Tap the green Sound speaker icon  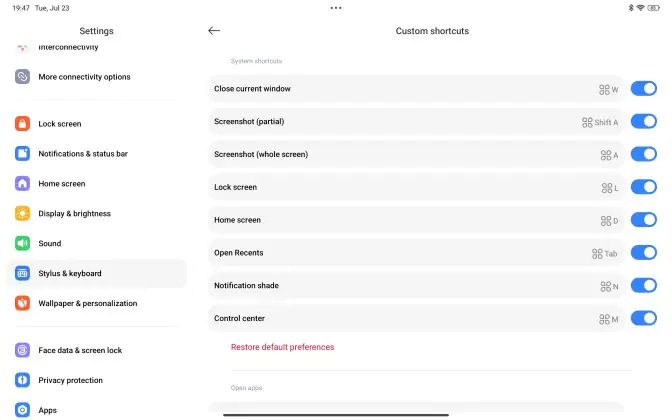[22, 243]
